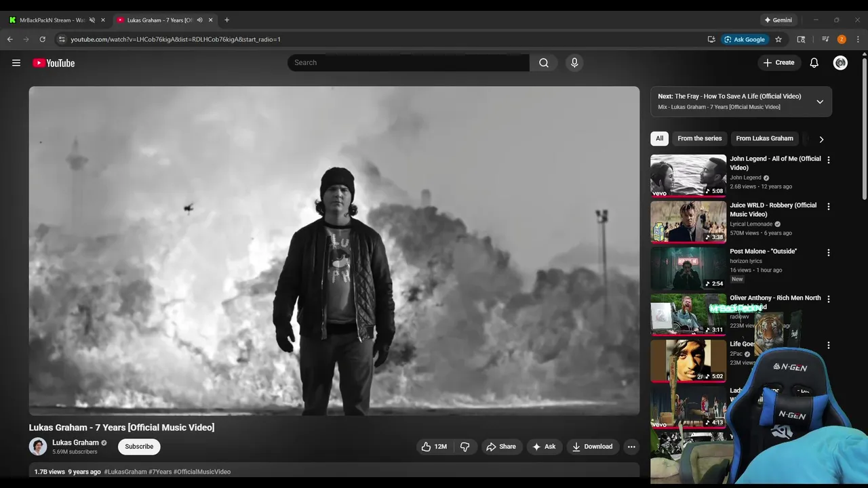
Task: Click the Download button
Action: tap(593, 447)
